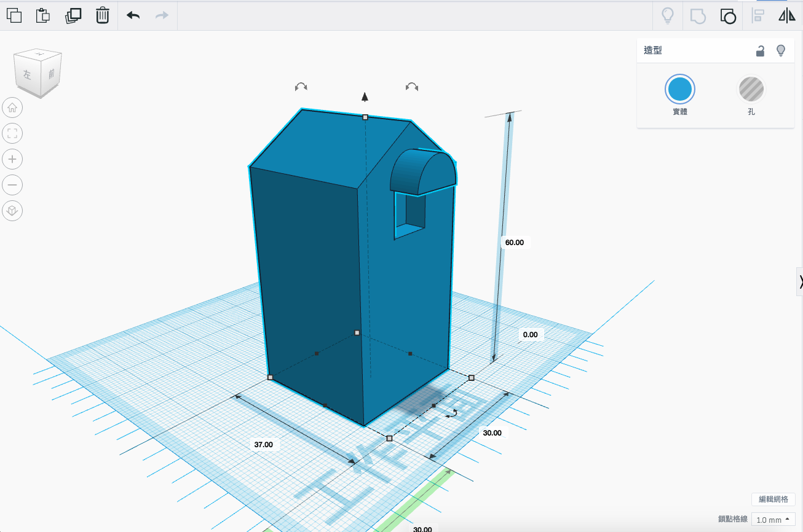Zoom in with plus button
Screen dimensions: 803x532
point(12,159)
